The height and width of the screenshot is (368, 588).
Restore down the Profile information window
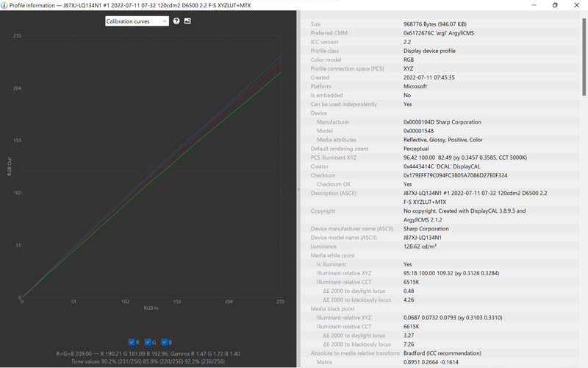[555, 5]
